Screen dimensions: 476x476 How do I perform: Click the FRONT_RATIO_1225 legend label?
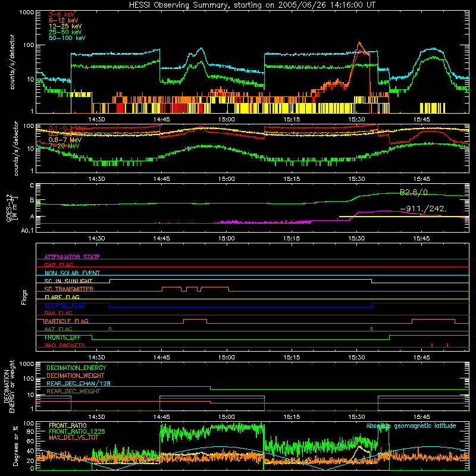click(77, 432)
